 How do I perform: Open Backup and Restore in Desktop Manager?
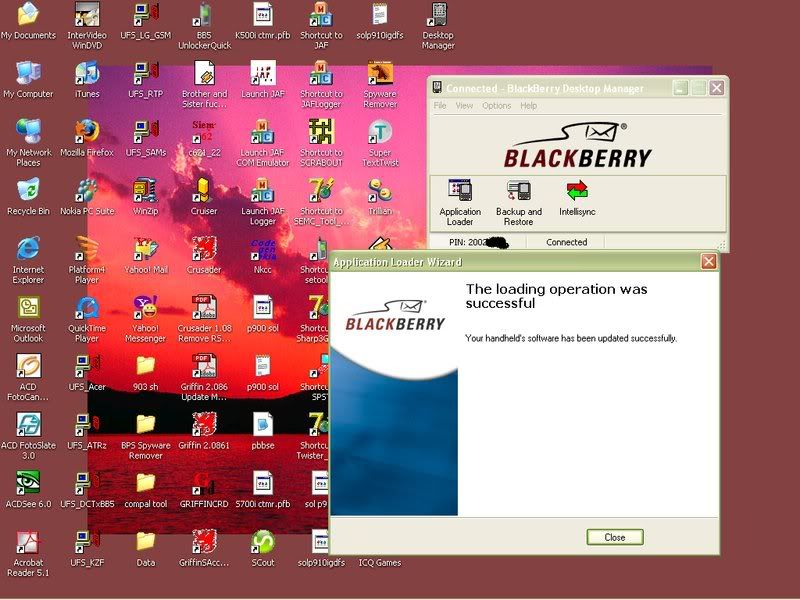point(518,203)
